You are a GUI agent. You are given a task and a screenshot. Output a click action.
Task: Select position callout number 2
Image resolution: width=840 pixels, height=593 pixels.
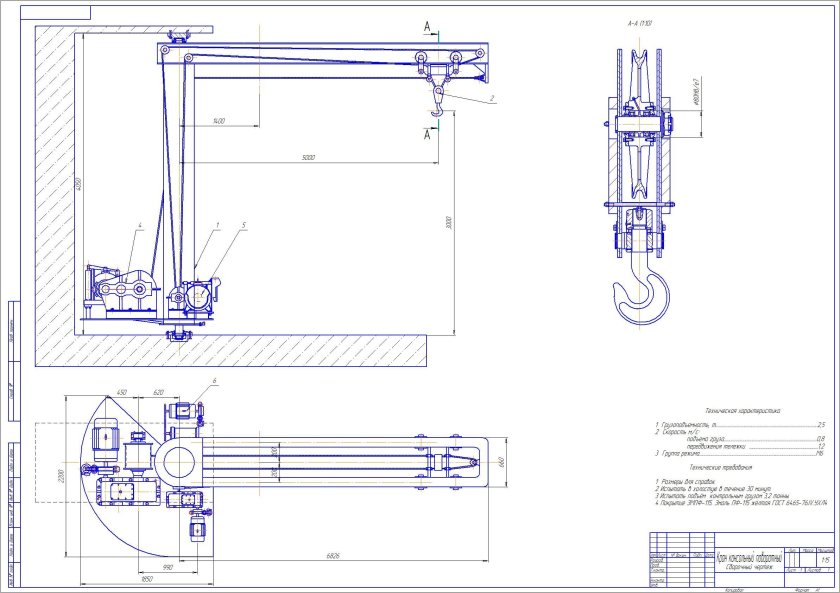click(492, 98)
